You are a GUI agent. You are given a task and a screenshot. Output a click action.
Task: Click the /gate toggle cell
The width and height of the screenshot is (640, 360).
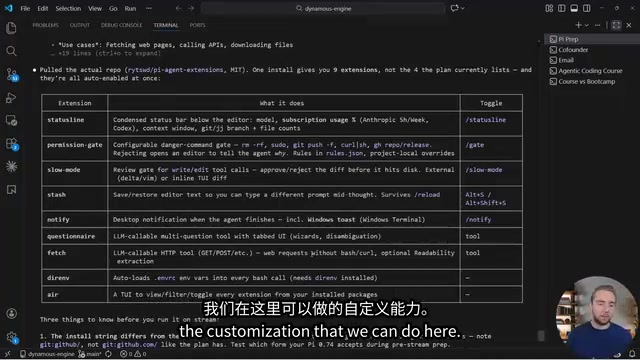[491, 149]
